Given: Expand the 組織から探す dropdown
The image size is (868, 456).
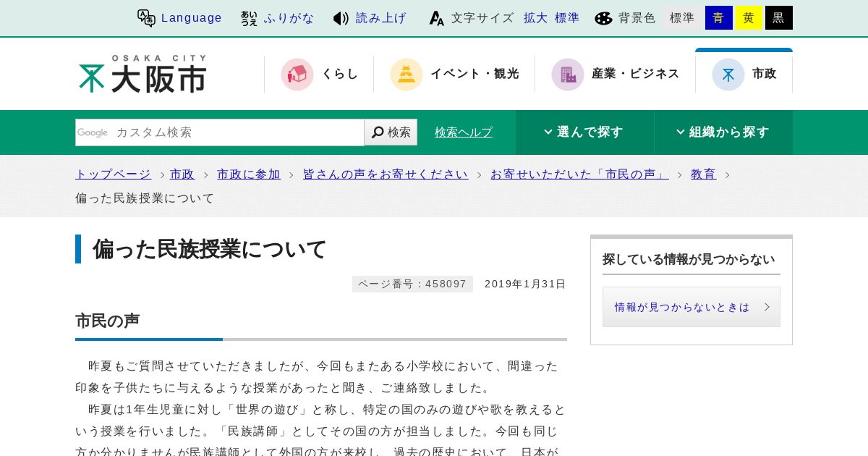Looking at the screenshot, I should pyautogui.click(x=723, y=132).
